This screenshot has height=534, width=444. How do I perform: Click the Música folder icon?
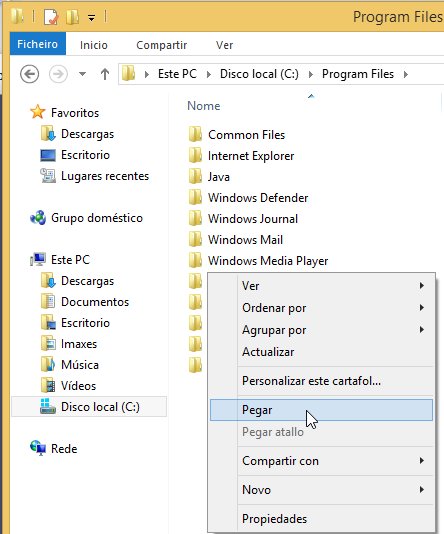48,364
